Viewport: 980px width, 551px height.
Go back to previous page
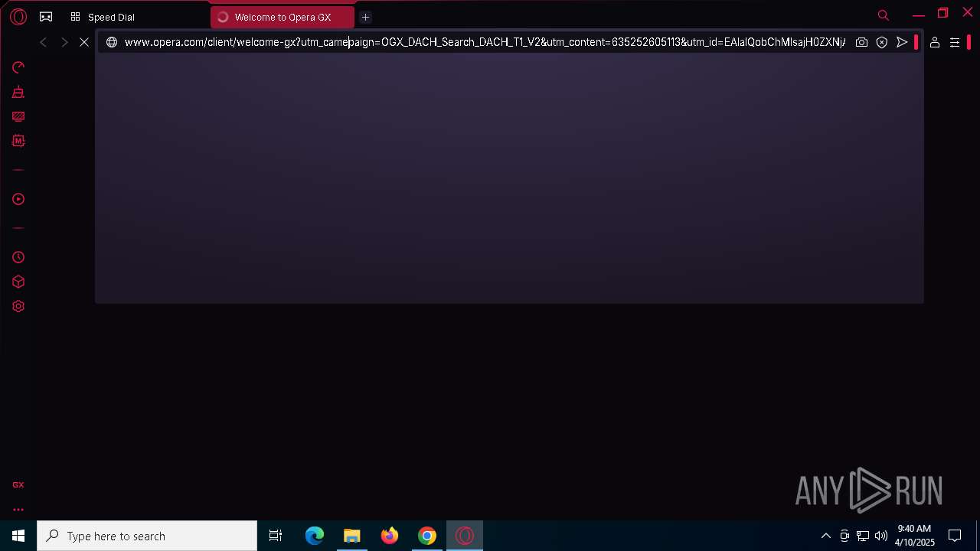(44, 42)
